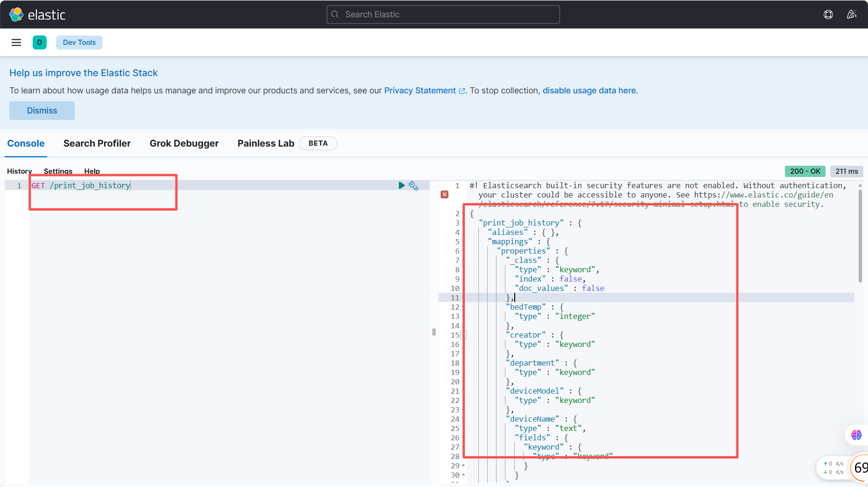Switch to the Painless Lab tab
The width and height of the screenshot is (868, 487).
(266, 143)
